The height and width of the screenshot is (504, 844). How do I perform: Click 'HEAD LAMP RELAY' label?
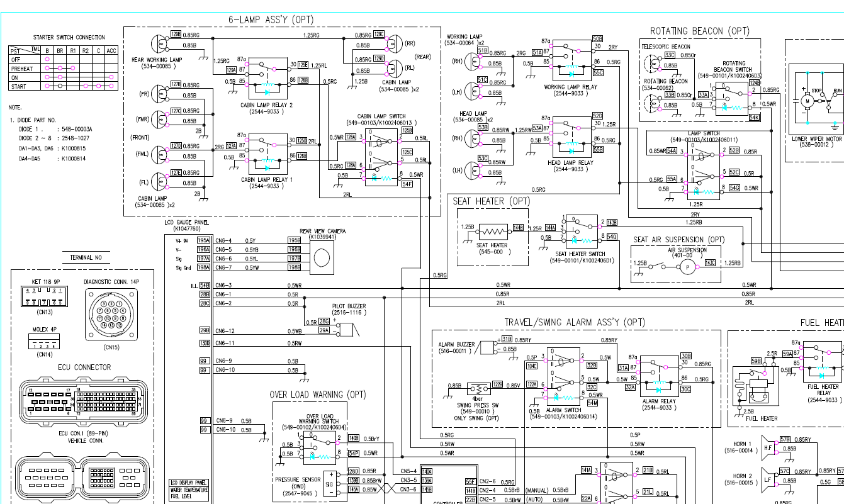click(571, 162)
